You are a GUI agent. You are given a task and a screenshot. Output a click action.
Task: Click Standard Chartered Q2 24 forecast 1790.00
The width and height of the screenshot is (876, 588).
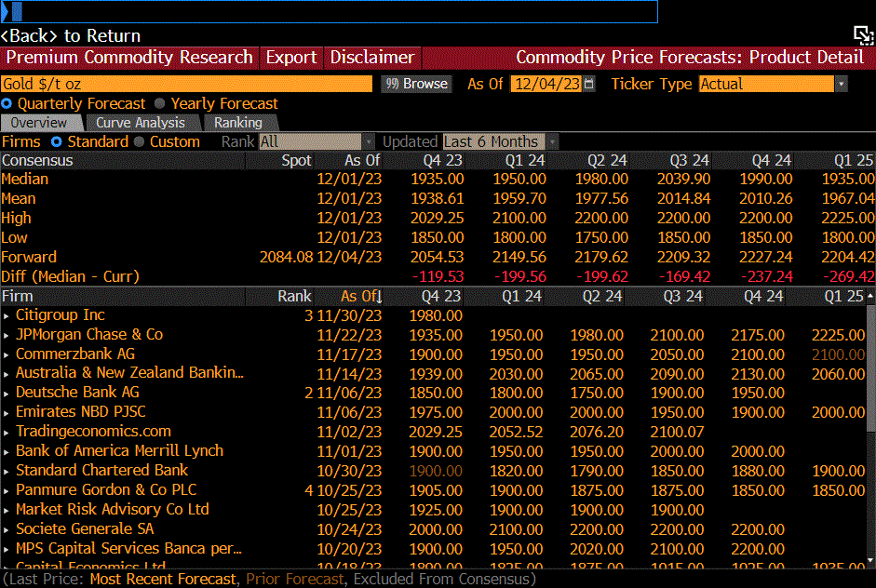(597, 472)
